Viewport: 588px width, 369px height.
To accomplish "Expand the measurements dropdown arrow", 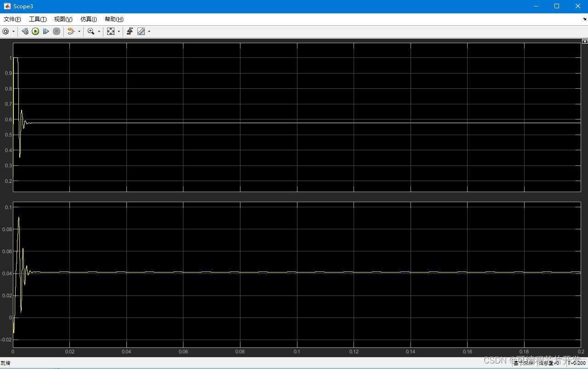I will click(149, 32).
